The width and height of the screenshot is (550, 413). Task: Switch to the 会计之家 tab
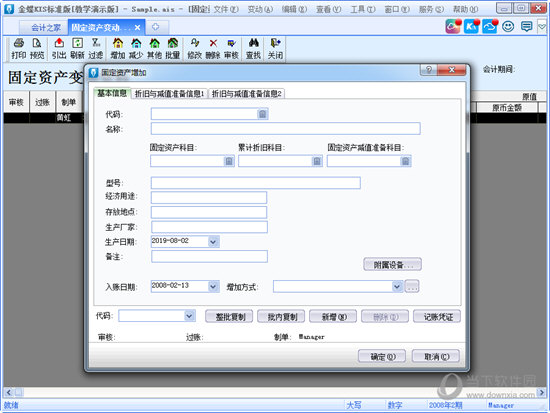point(46,27)
